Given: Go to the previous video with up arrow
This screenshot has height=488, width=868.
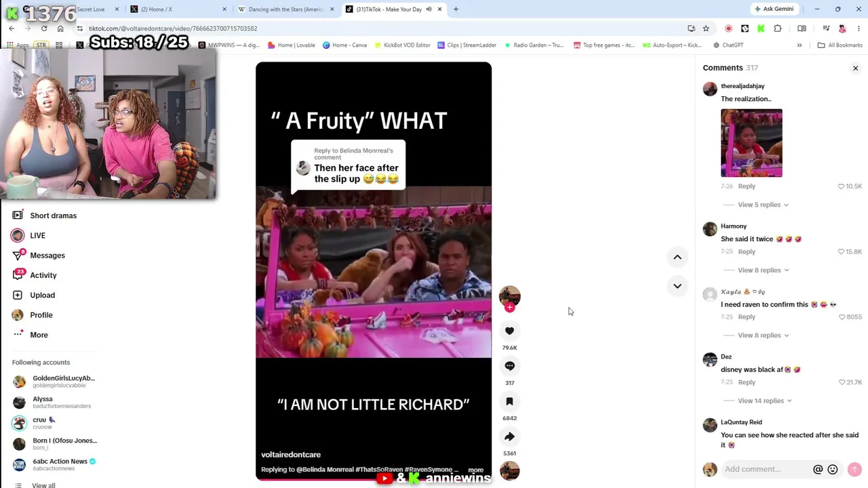Looking at the screenshot, I should click(677, 257).
